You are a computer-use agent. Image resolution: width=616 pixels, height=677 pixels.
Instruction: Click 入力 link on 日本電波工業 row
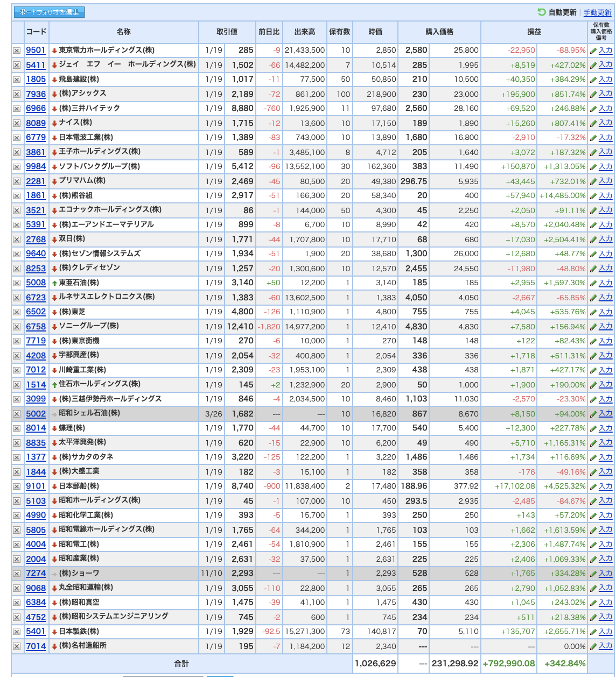[605, 137]
